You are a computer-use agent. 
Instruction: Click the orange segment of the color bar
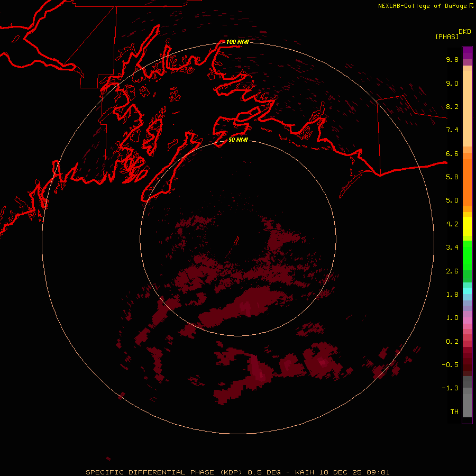pos(467,182)
